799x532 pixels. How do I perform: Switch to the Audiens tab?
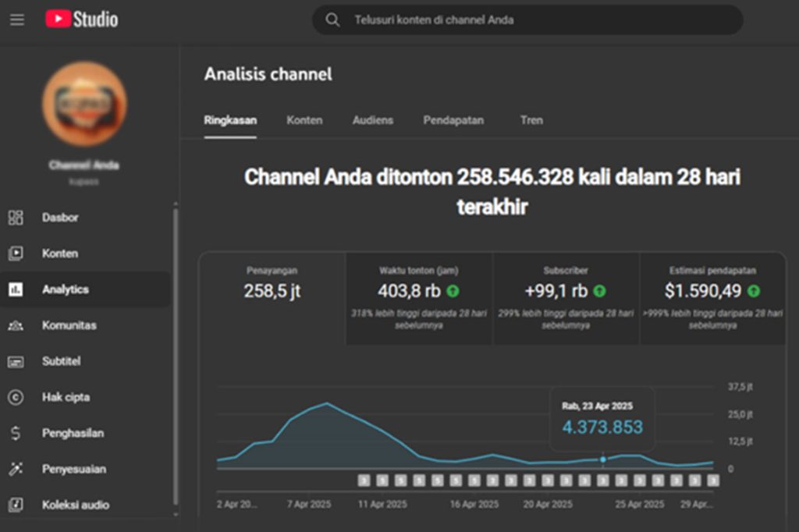[372, 120]
